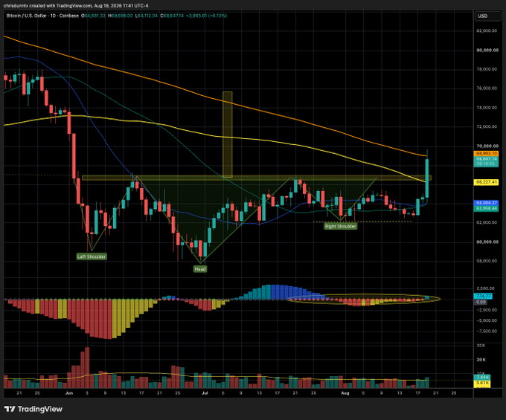Image resolution: width=506 pixels, height=420 pixels.
Task: Click the +3,965.81 (+6.13%) change readout
Action: (207, 16)
